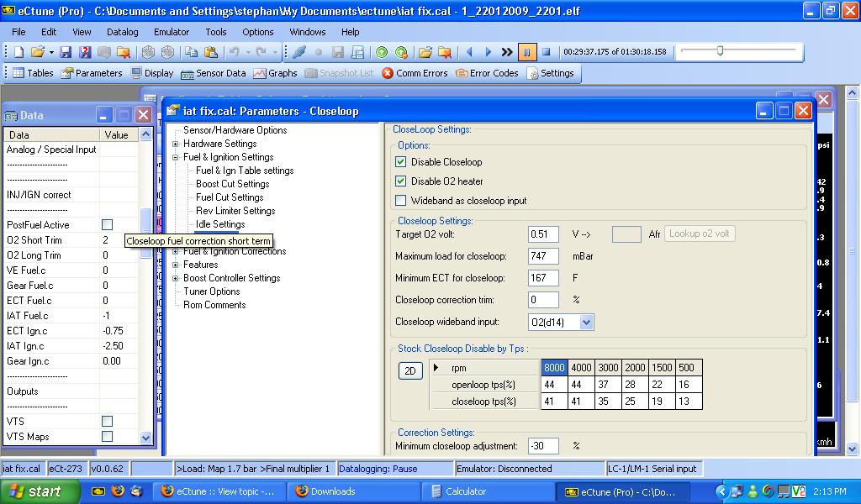Paste using the toolbar clipboard icon
The height and width of the screenshot is (504, 861).
[211, 52]
